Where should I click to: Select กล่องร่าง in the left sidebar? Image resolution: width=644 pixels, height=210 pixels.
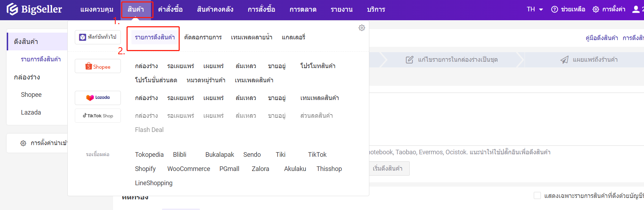(27, 77)
